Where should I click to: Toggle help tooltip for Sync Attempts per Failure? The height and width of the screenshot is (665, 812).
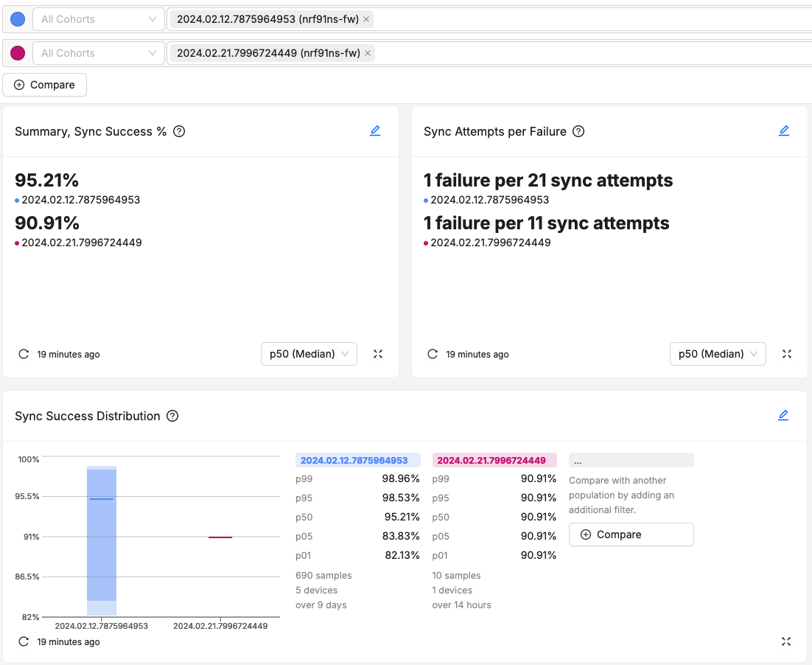(x=578, y=131)
